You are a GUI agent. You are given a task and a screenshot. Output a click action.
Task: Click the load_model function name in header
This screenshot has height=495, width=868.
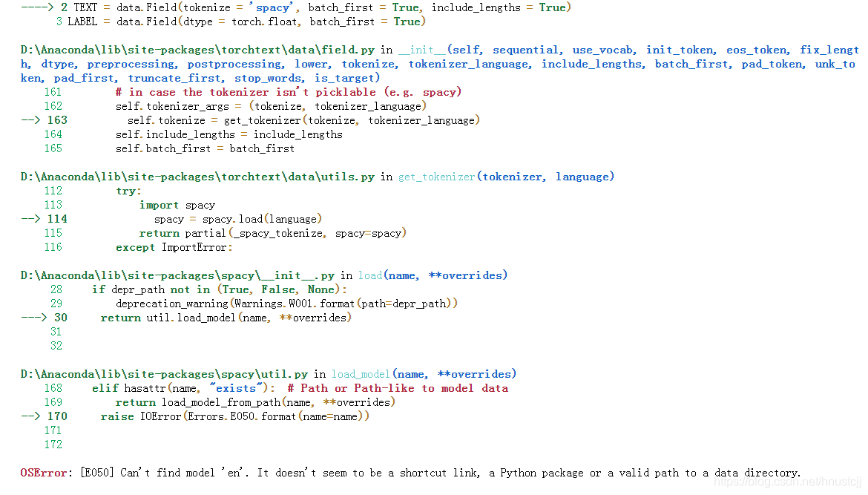pyautogui.click(x=361, y=374)
